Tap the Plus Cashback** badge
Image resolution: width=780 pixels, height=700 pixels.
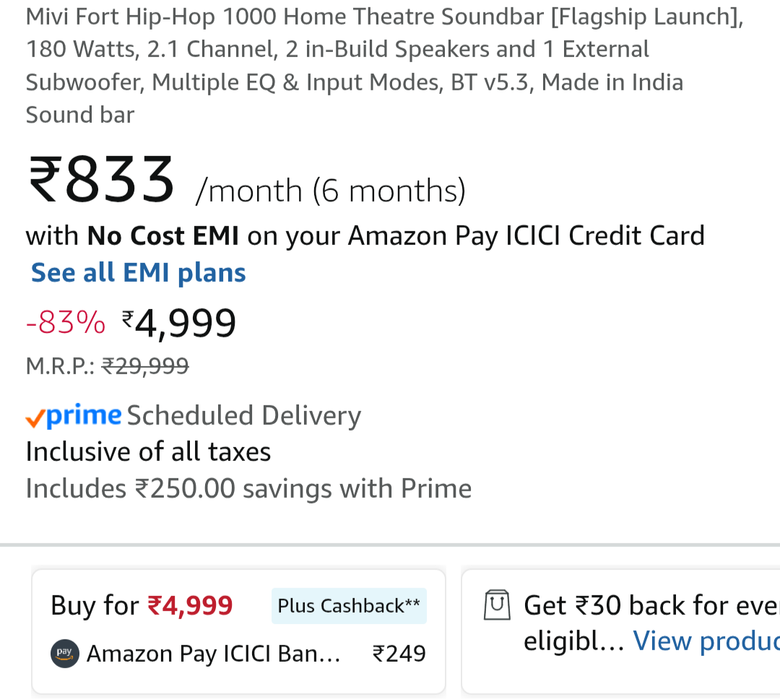pos(349,606)
